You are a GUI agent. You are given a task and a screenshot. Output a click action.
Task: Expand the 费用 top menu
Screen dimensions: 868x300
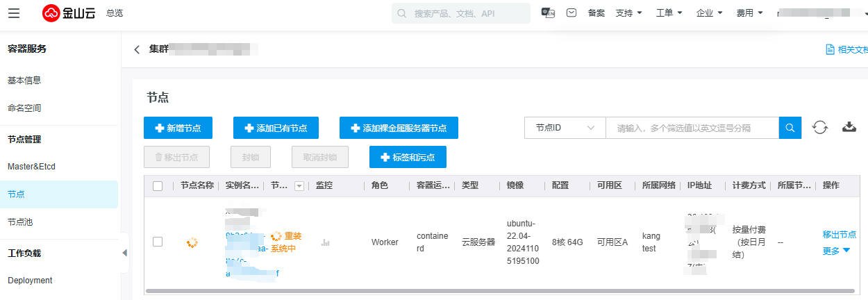[749, 13]
